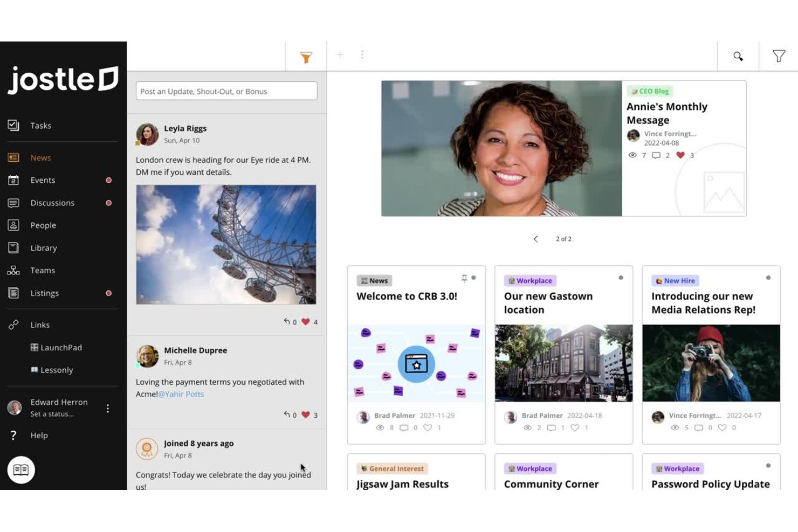Image resolution: width=798 pixels, height=532 pixels.
Task: Open comments on Media Relations Rep article
Action: click(x=699, y=428)
